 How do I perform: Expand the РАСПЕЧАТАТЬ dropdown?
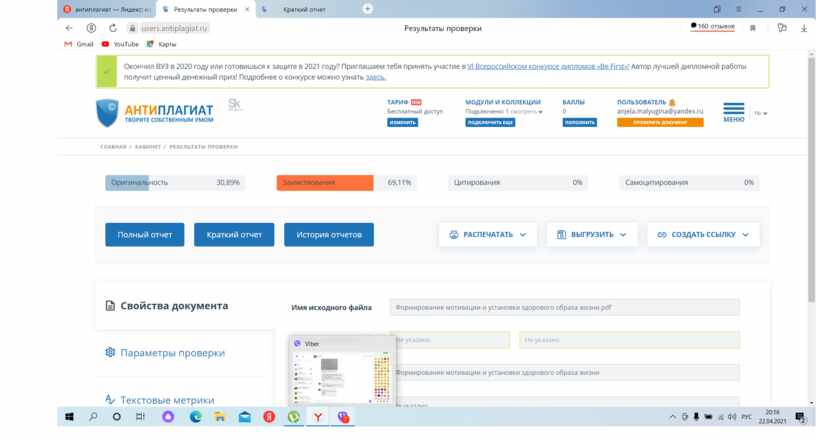coord(488,234)
